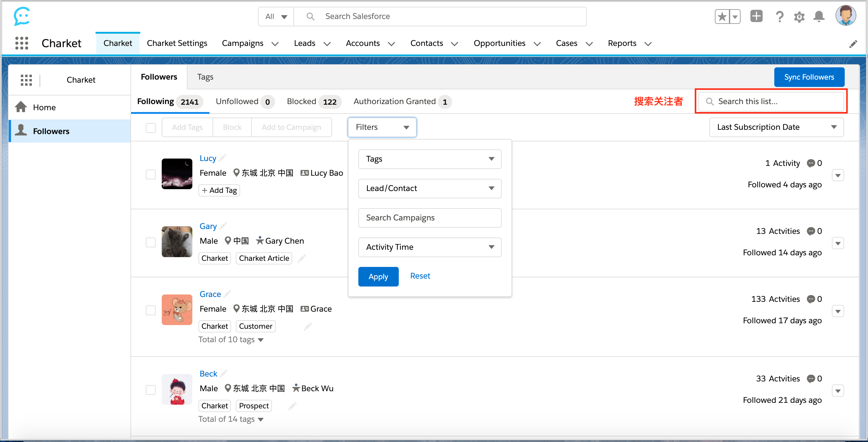Open the Setup gear icon
Viewport: 868px width, 442px height.
click(799, 17)
